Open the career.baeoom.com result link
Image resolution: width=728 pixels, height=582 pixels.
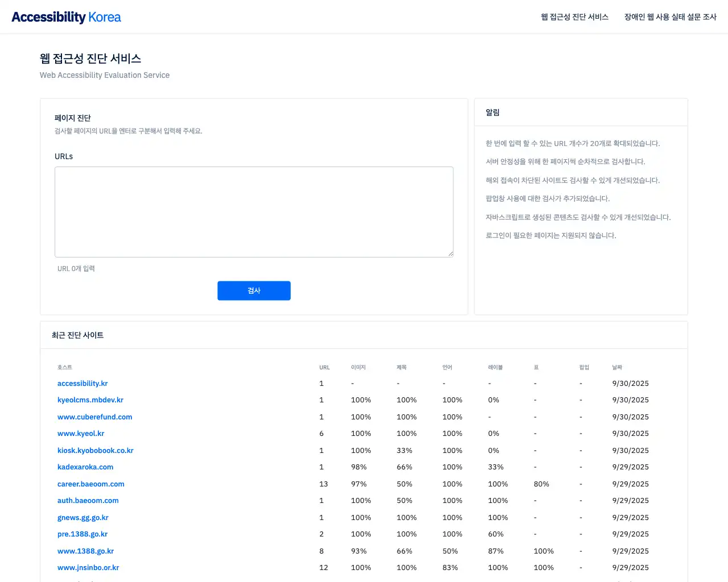[91, 484]
